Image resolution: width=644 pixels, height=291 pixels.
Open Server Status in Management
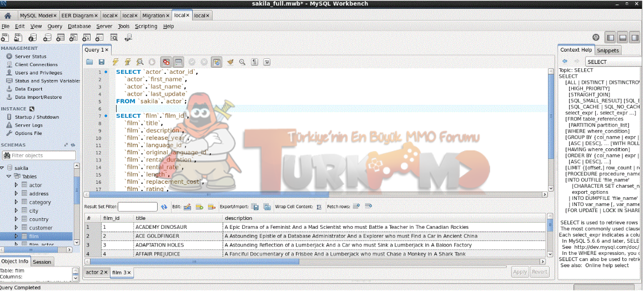[x=31, y=56]
